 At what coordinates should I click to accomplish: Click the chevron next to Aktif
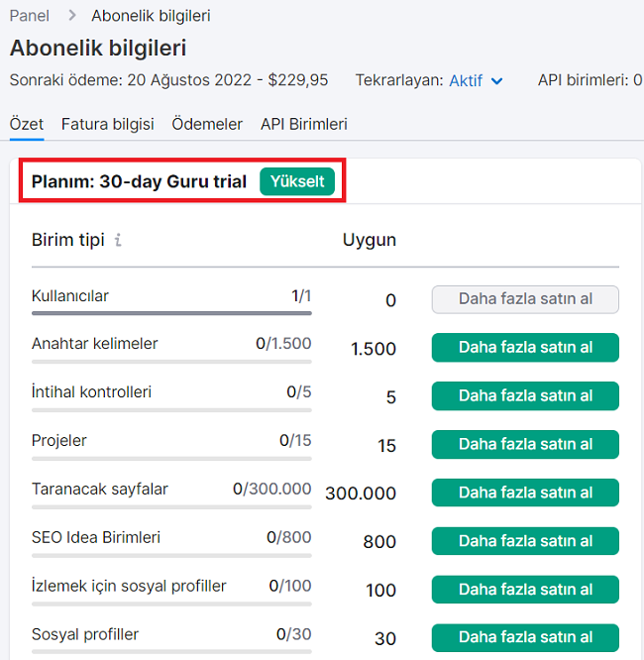(496, 81)
